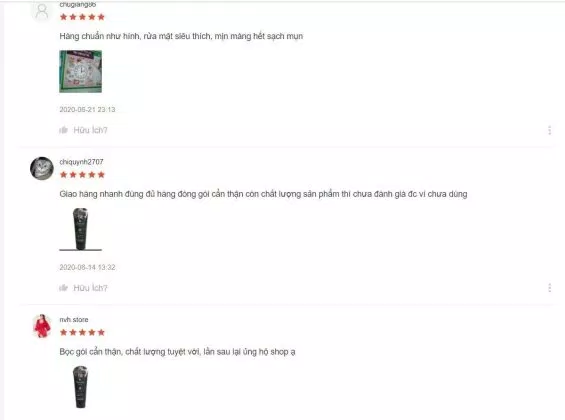This screenshot has width=565, height=420.
Task: Click the chugiang86 default avatar icon
Action: [x=42, y=11]
